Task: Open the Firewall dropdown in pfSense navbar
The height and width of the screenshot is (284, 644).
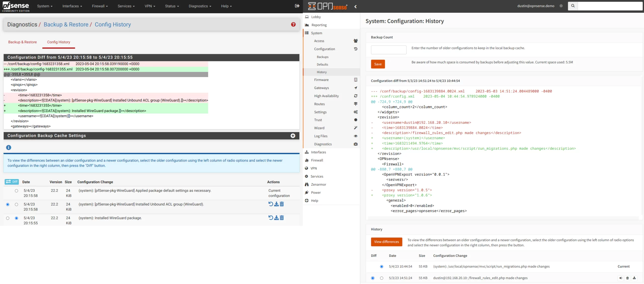Action: (100, 6)
